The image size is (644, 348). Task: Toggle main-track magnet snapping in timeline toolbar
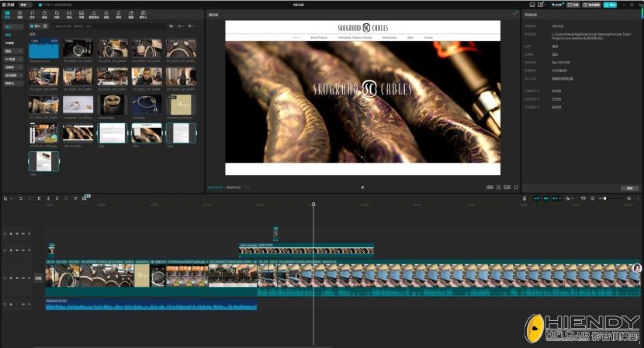537,198
